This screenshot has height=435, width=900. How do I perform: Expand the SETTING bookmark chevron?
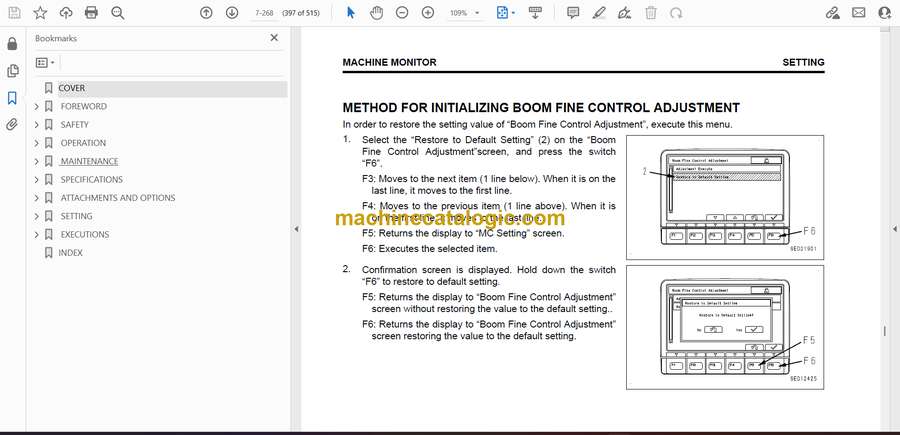37,216
